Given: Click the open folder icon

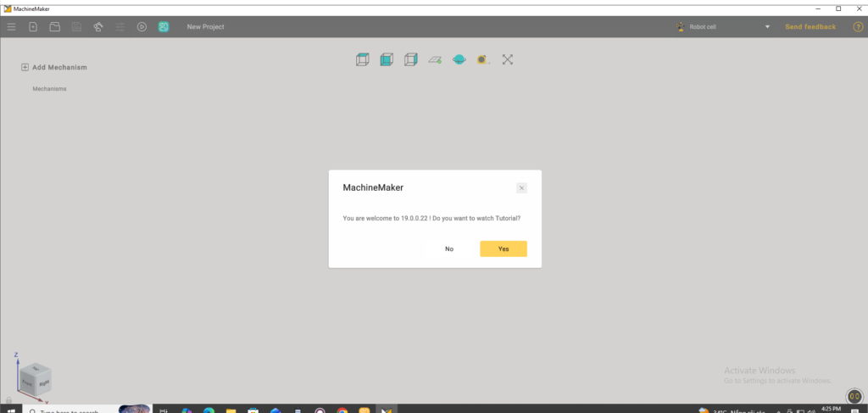Looking at the screenshot, I should (x=55, y=27).
